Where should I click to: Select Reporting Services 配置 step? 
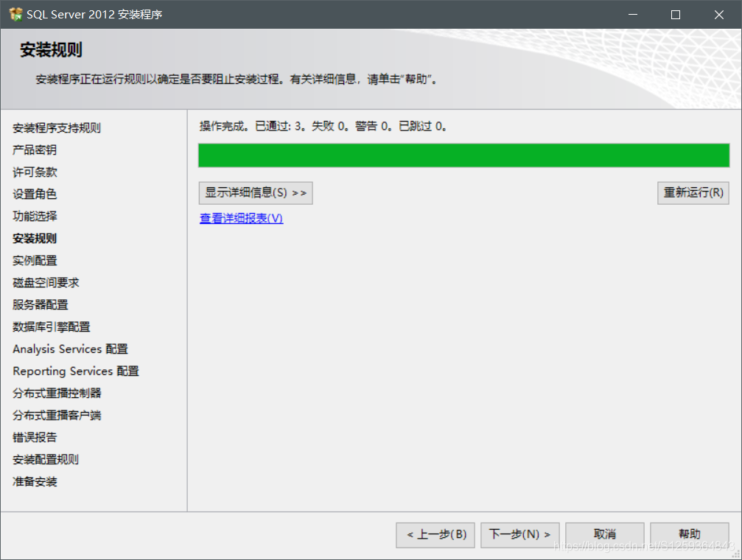(x=76, y=371)
